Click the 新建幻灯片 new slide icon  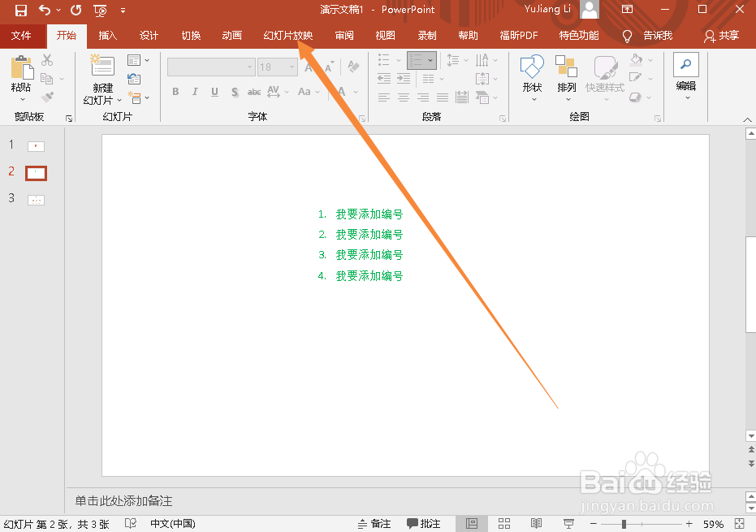pyautogui.click(x=102, y=66)
